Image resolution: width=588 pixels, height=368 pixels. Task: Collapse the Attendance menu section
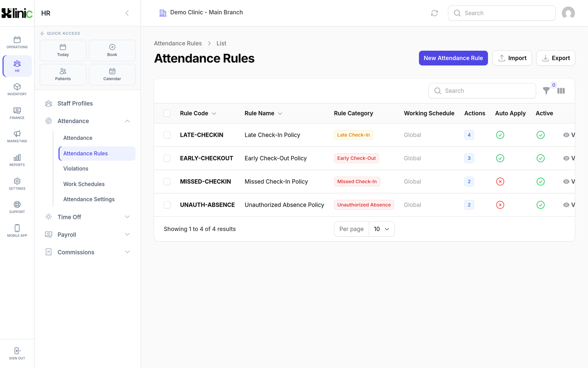click(x=128, y=121)
